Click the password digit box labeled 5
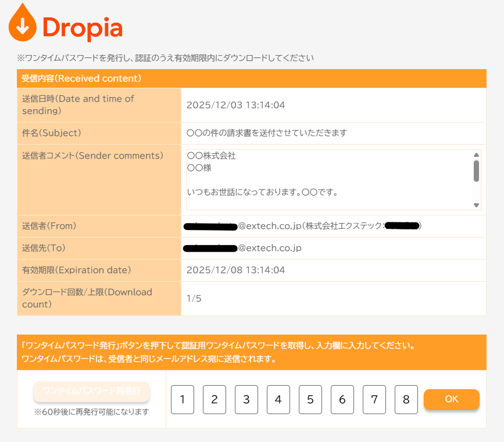The image size is (504, 442). pyautogui.click(x=310, y=400)
